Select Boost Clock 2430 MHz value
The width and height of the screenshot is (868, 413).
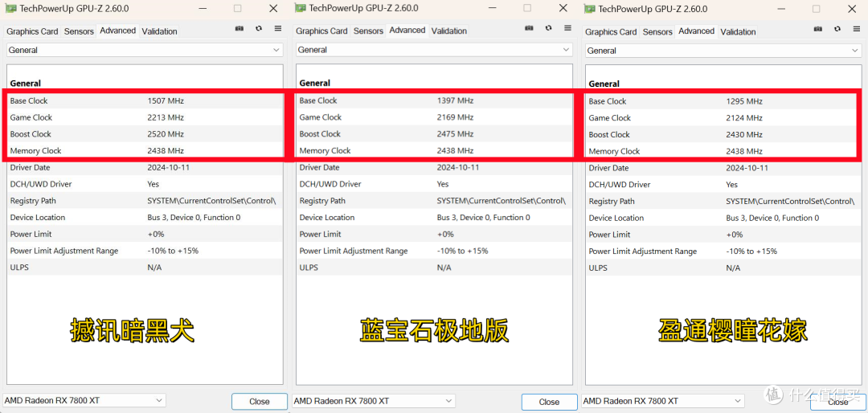[x=744, y=134]
